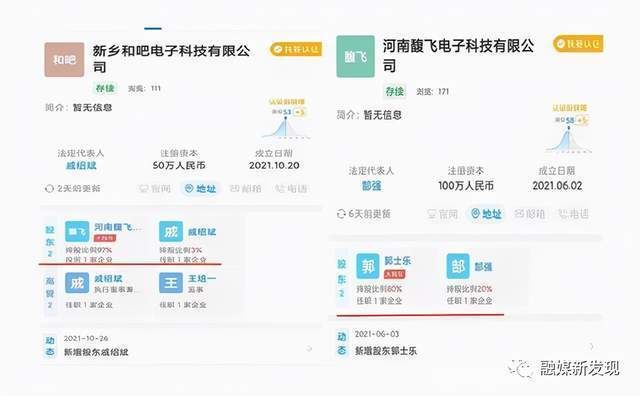Image resolution: width=640 pixels, height=396 pixels.
Task: Click registered capital value 100万人民币
Action: coord(466,186)
